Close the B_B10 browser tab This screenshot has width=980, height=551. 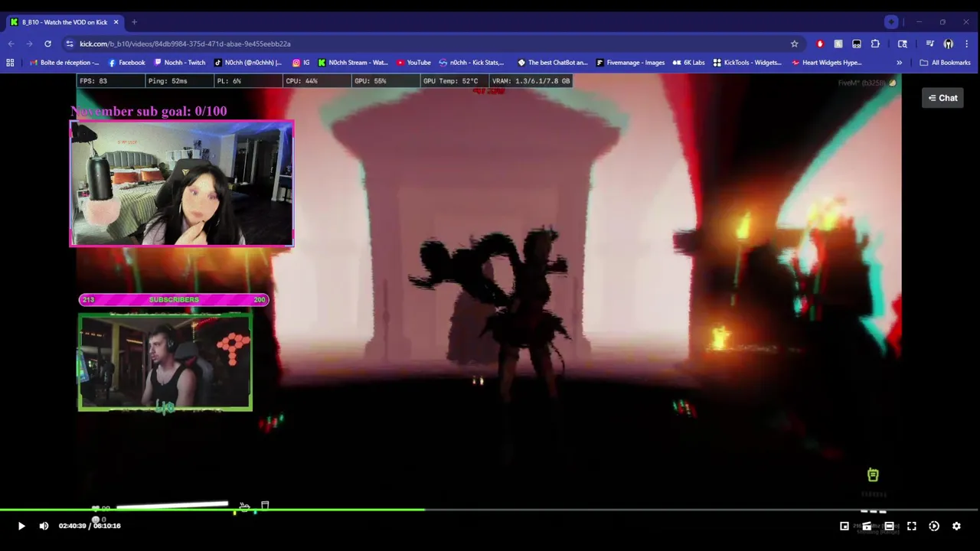point(116,22)
